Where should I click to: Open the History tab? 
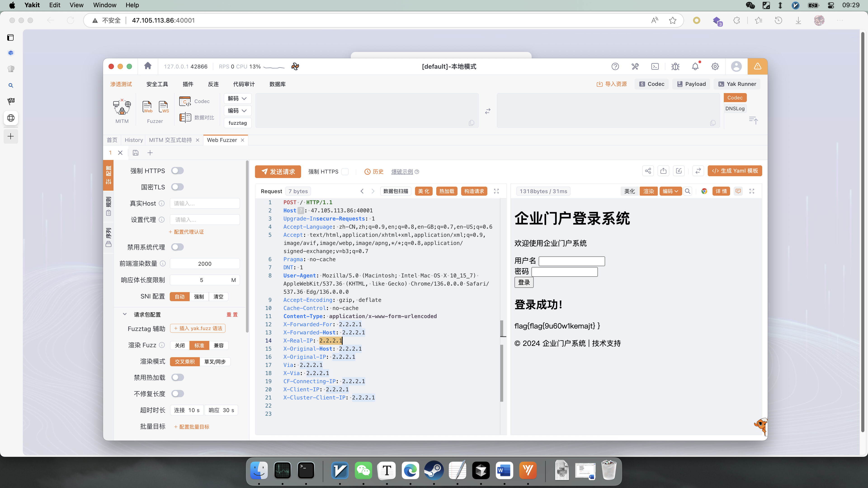point(134,140)
